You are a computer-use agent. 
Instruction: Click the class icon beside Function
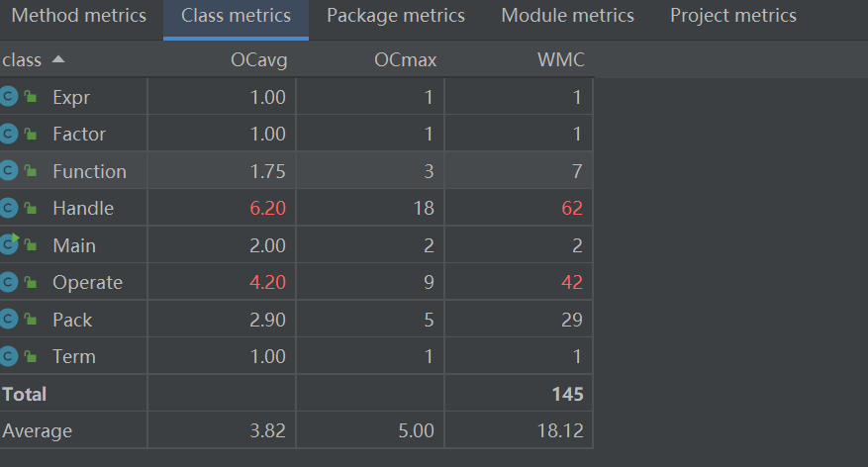[x=8, y=171]
